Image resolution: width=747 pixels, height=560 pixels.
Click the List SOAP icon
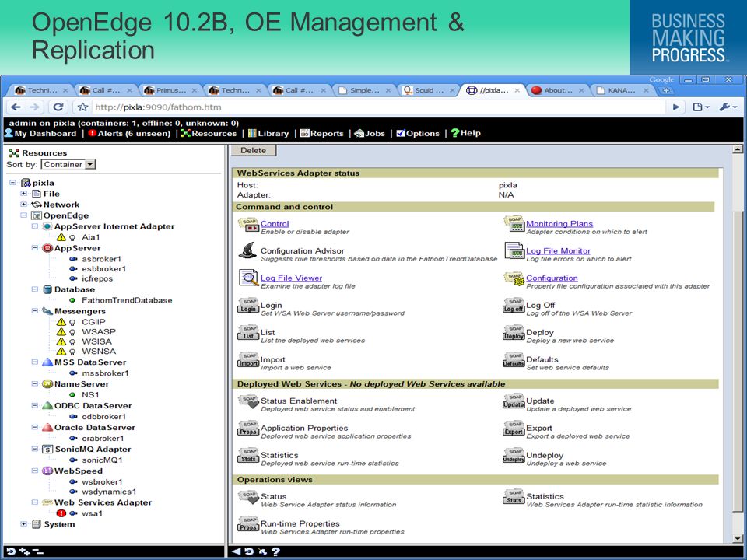(248, 333)
